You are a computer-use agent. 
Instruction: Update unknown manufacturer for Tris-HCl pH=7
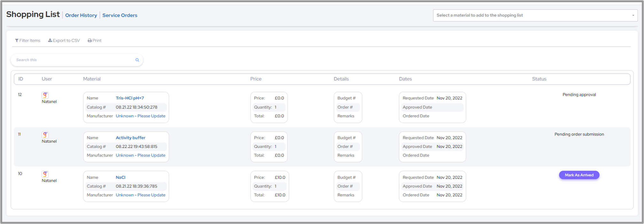tap(140, 116)
